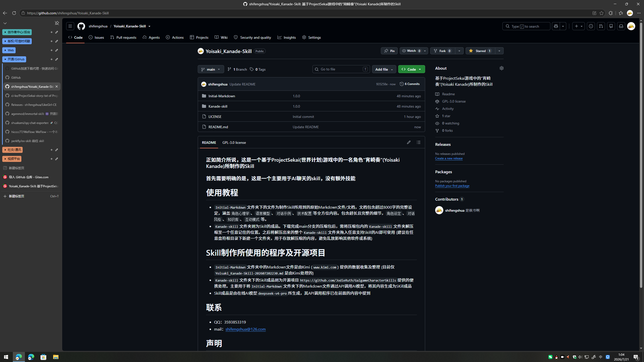This screenshot has height=362, width=644.
Task: Collapse the 开源/GitHub tab group
Action: pos(14,59)
